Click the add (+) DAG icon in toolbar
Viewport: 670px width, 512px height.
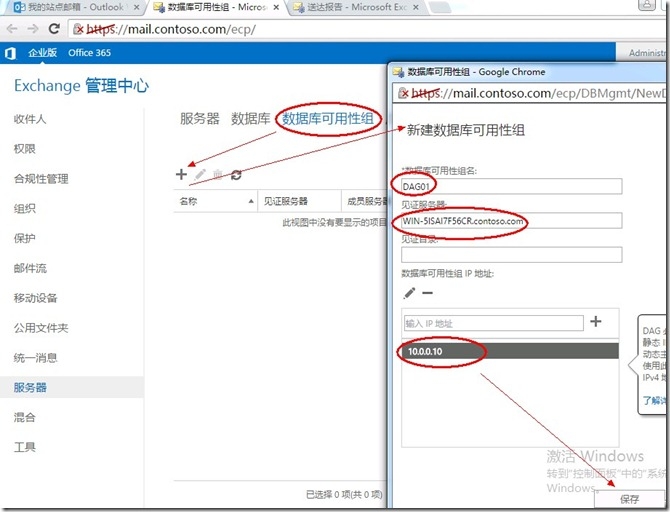click(x=181, y=174)
